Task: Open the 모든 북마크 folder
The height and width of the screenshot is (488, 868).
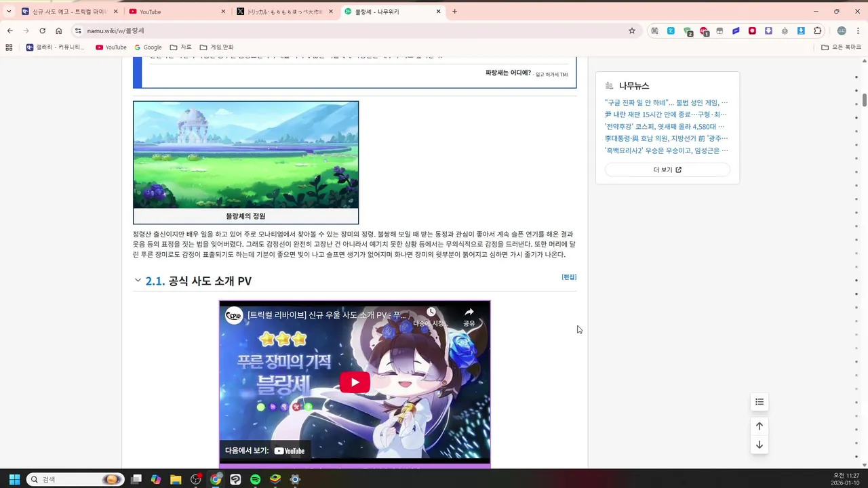Action: coord(841,47)
